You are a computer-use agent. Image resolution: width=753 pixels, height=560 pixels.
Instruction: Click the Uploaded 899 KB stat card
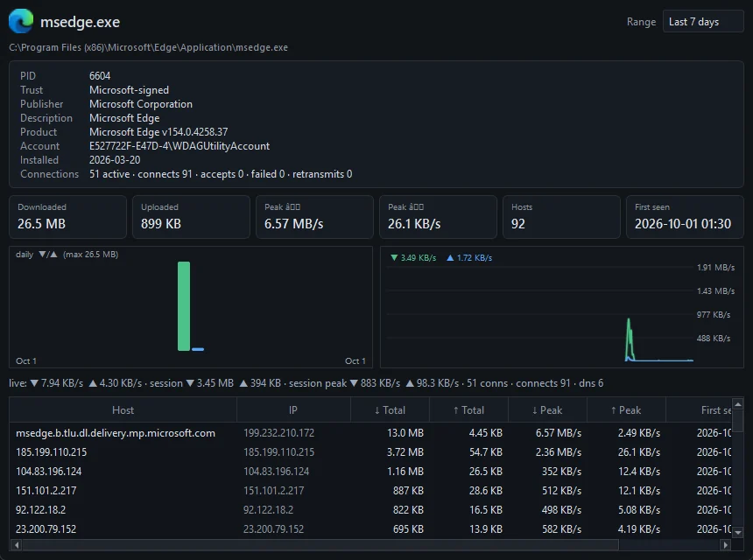pos(191,217)
